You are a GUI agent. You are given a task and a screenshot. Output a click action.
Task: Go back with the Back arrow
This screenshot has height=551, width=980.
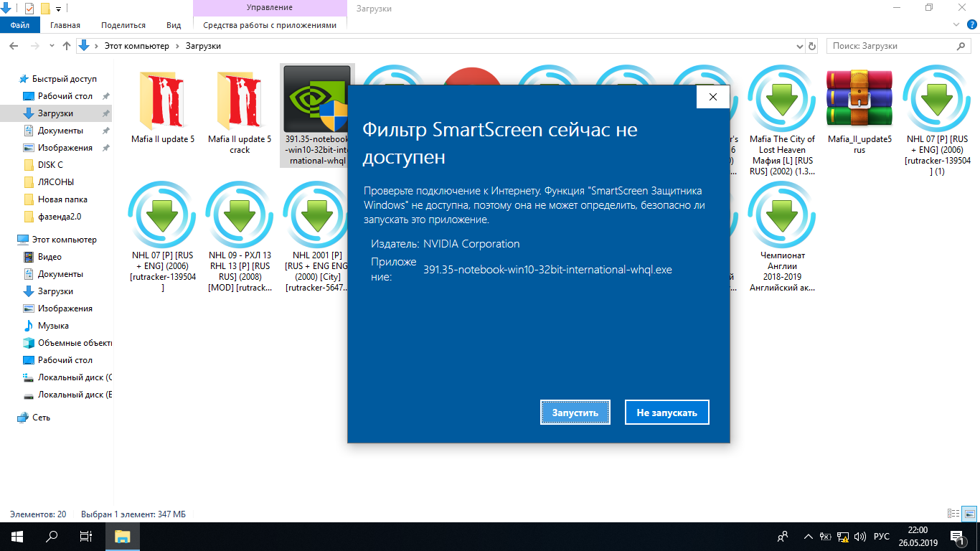click(x=14, y=46)
